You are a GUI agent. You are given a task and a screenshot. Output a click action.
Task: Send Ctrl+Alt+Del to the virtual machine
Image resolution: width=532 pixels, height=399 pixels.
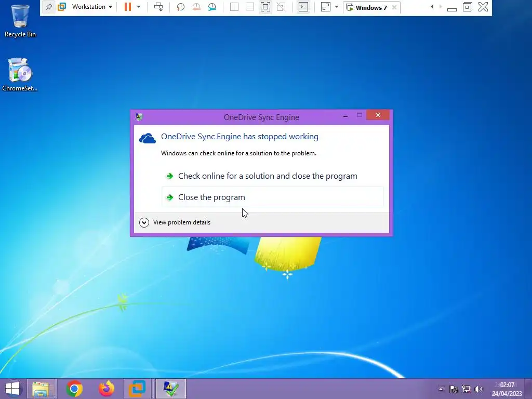[x=158, y=7]
